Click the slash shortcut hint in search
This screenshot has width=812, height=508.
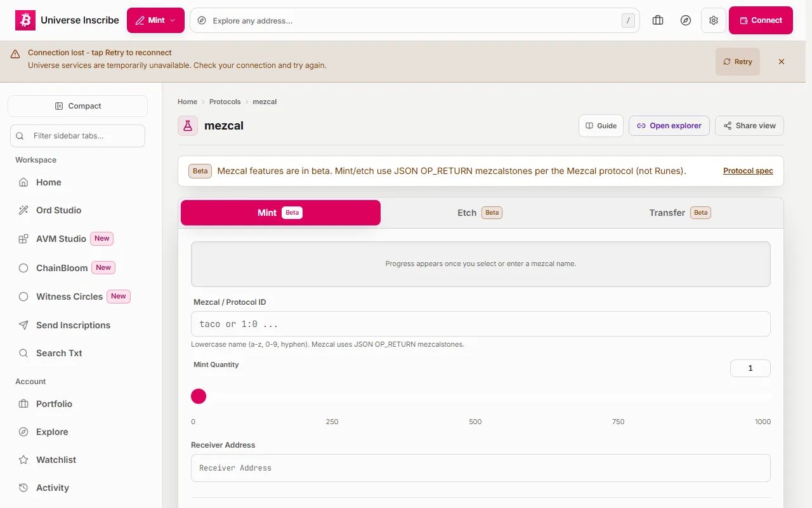click(x=628, y=20)
